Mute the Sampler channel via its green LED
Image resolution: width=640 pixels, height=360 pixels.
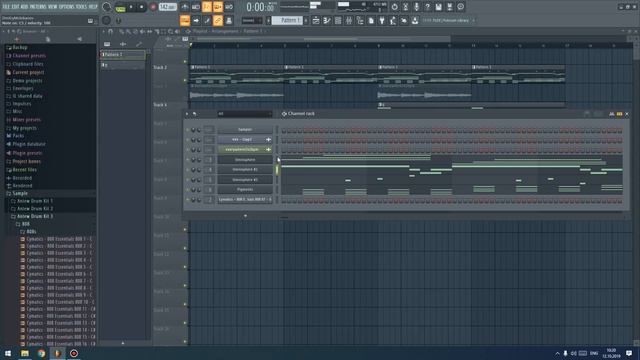pos(188,130)
